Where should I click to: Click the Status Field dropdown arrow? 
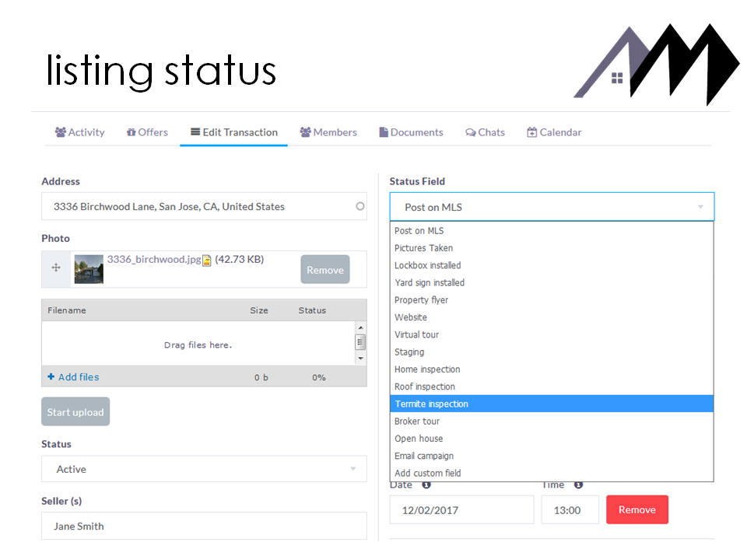(700, 207)
